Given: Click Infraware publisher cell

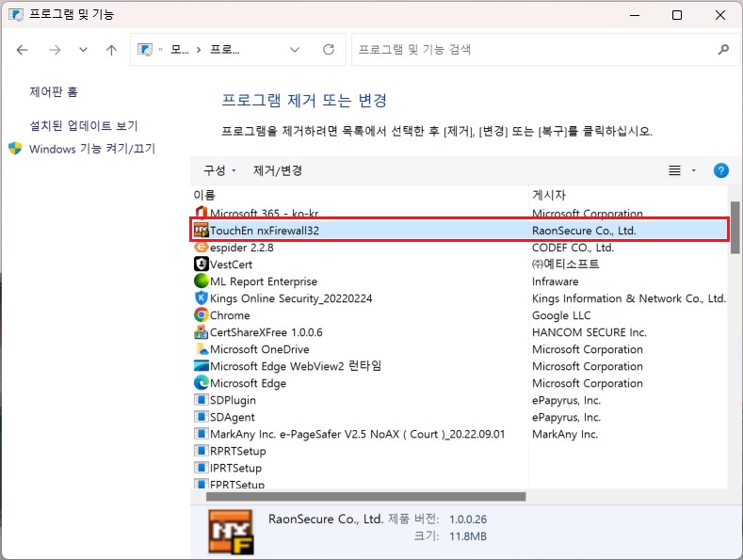Looking at the screenshot, I should pyautogui.click(x=555, y=281).
